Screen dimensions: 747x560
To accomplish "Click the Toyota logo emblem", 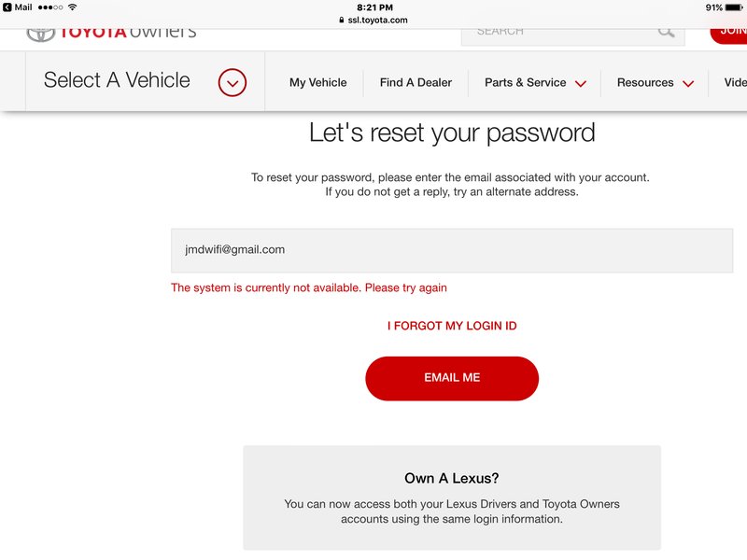I will pyautogui.click(x=40, y=35).
